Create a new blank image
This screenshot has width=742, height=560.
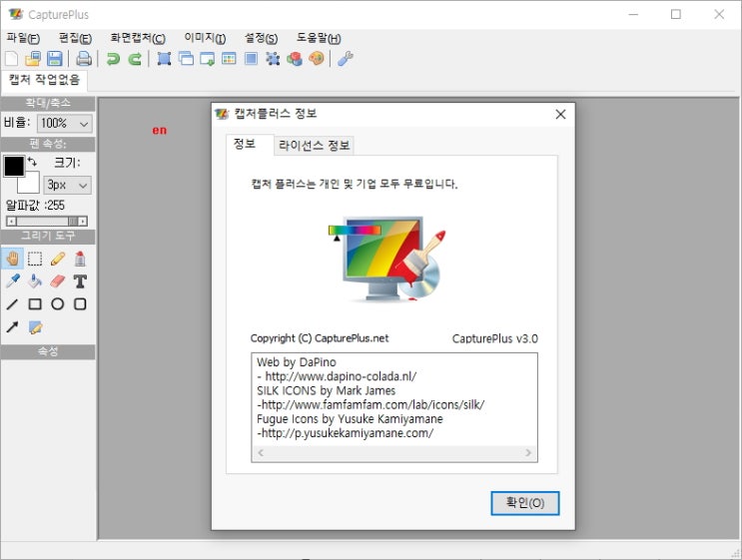pyautogui.click(x=11, y=59)
